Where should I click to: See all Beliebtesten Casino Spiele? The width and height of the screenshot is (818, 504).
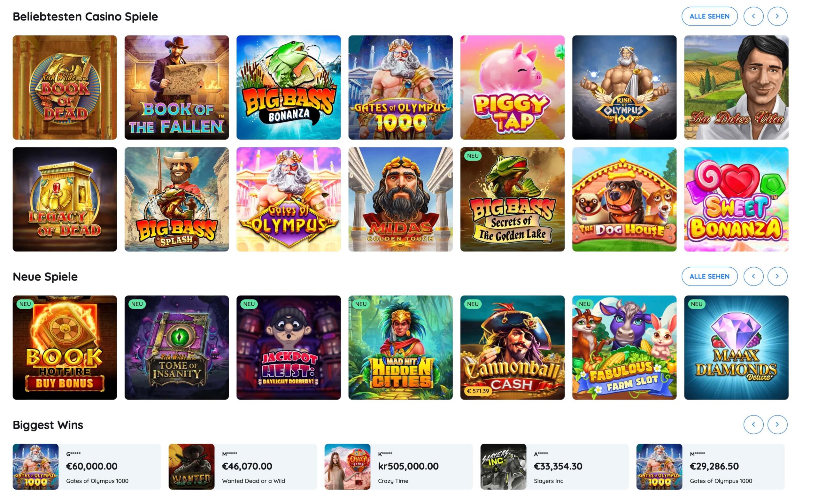click(709, 16)
